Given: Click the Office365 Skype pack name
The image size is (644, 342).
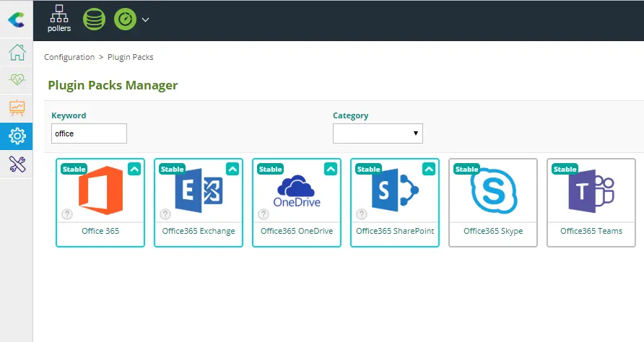Looking at the screenshot, I should click(493, 231).
